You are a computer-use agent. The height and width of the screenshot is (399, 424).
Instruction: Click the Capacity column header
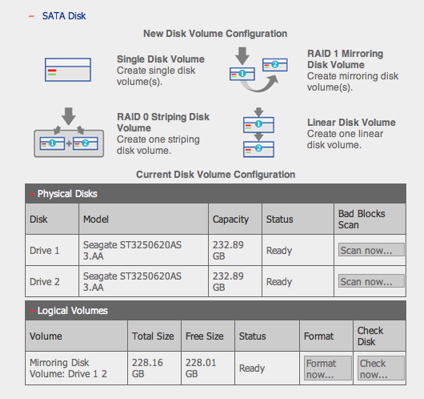tap(235, 219)
